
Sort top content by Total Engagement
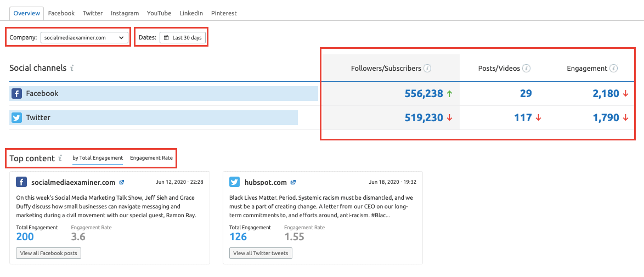coord(98,158)
